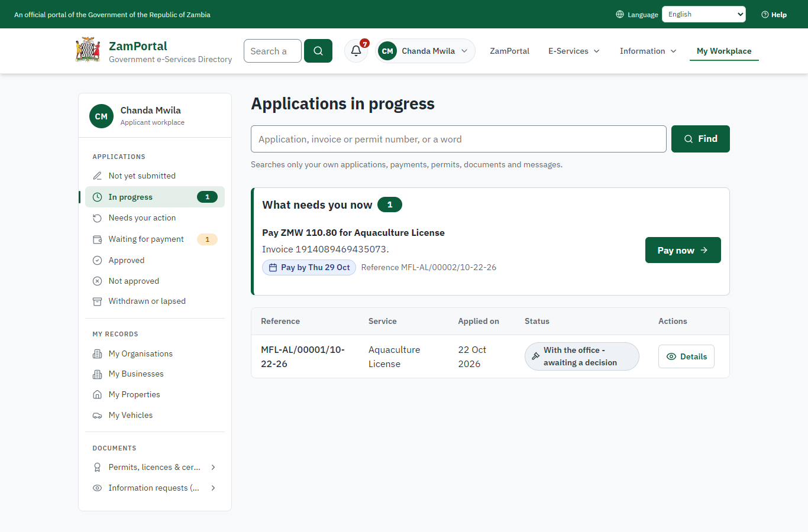Select the My Workplace tab

[724, 51]
